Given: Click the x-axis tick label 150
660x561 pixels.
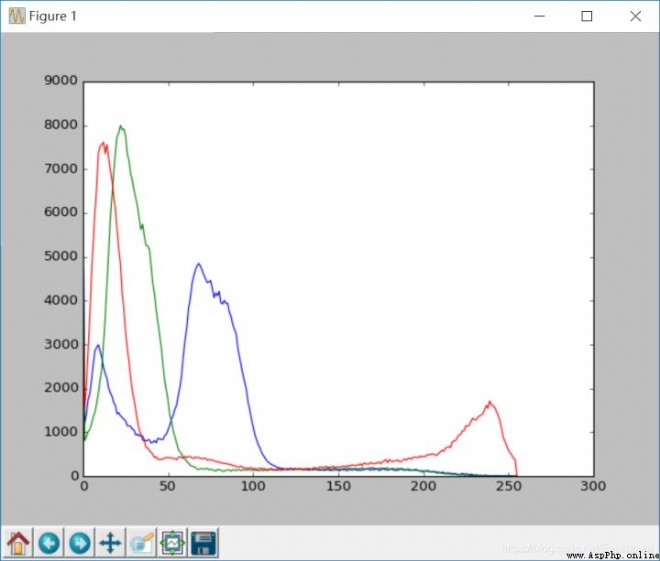Looking at the screenshot, I should click(338, 487).
